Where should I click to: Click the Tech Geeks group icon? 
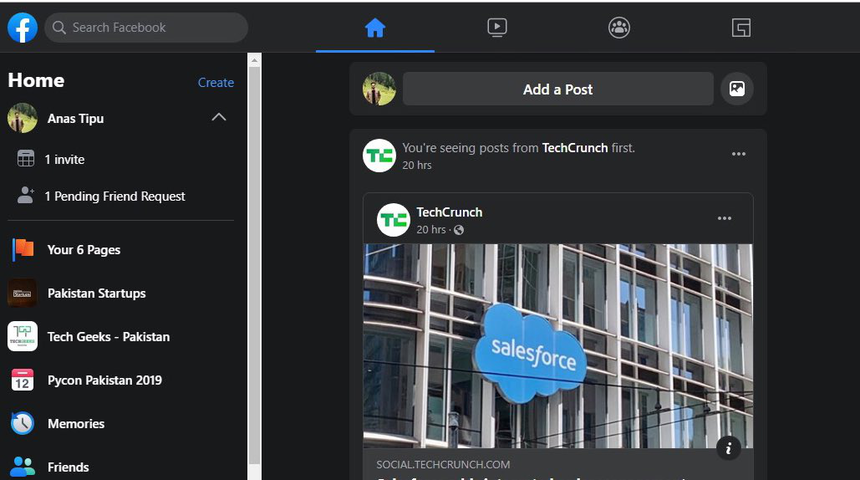click(x=22, y=336)
